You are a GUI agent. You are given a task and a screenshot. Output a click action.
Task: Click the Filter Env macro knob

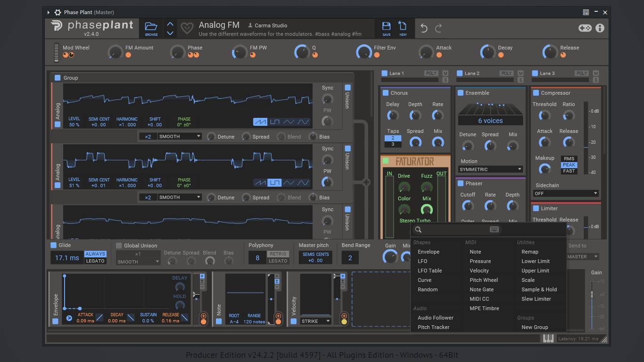364,52
